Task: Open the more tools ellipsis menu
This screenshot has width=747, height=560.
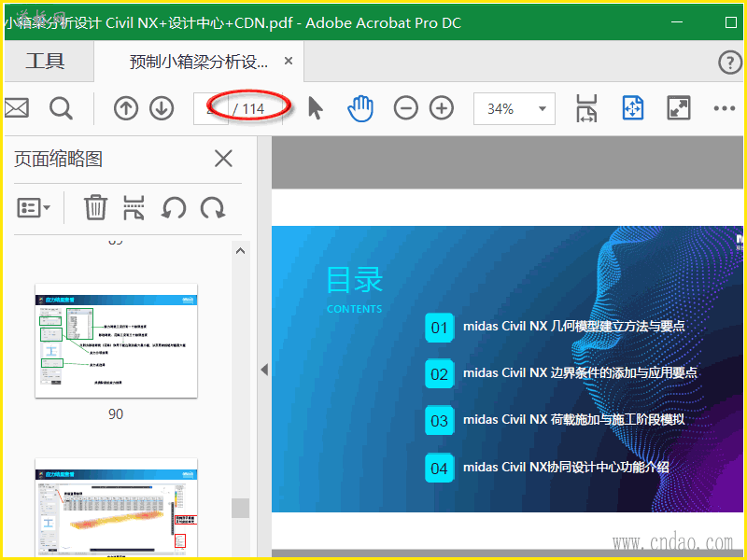Action: click(x=725, y=108)
